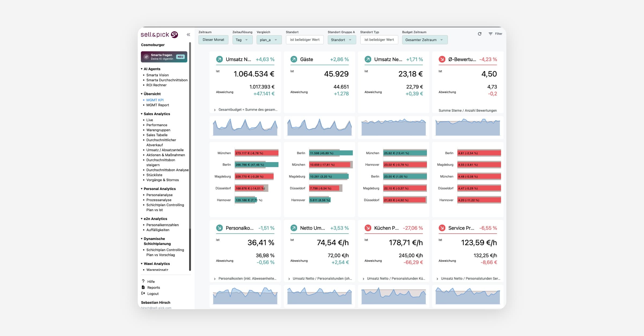Click the Filter text button
This screenshot has width=644, height=336.
(499, 34)
